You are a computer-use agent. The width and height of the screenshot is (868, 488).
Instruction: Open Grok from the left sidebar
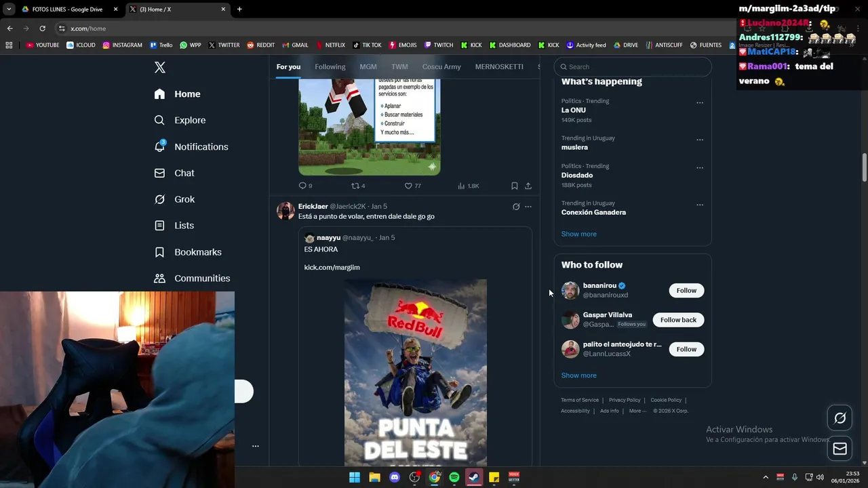pyautogui.click(x=174, y=199)
